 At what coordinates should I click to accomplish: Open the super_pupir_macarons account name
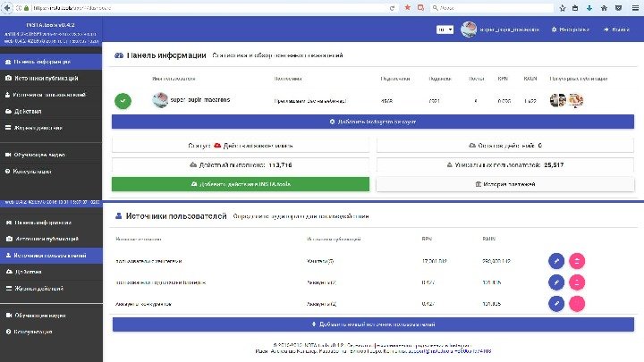200,100
